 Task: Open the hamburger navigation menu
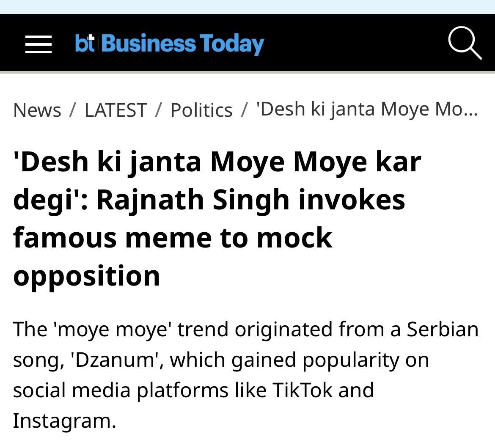click(38, 44)
